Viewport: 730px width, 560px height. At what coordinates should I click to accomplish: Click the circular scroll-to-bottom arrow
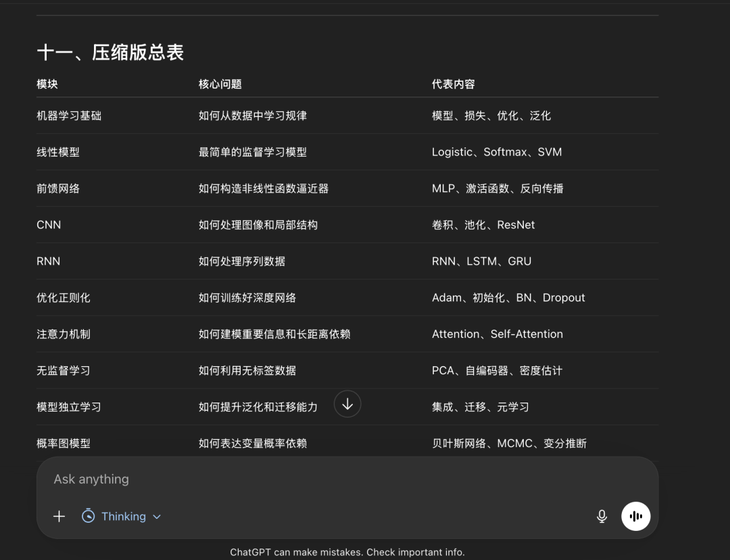347,403
